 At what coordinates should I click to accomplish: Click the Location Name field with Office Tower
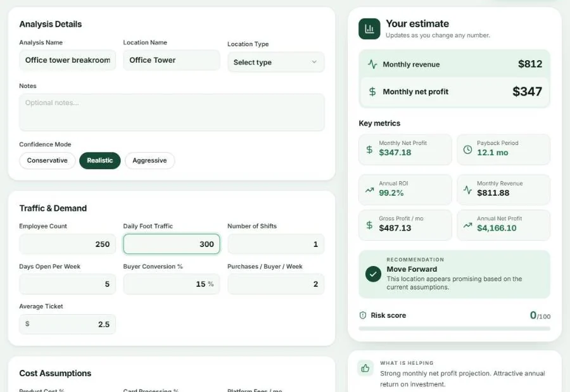(172, 60)
